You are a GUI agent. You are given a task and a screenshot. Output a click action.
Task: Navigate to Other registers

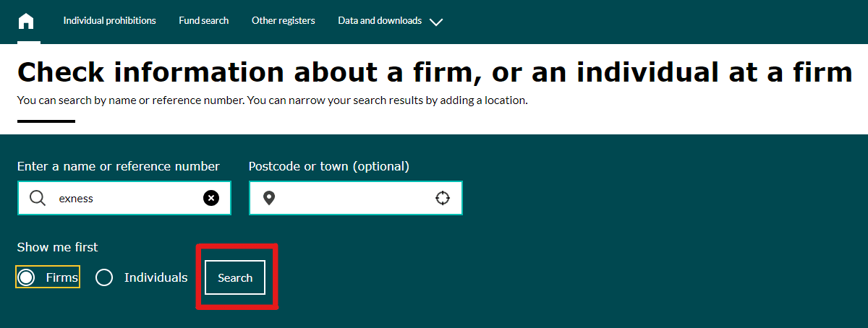284,21
